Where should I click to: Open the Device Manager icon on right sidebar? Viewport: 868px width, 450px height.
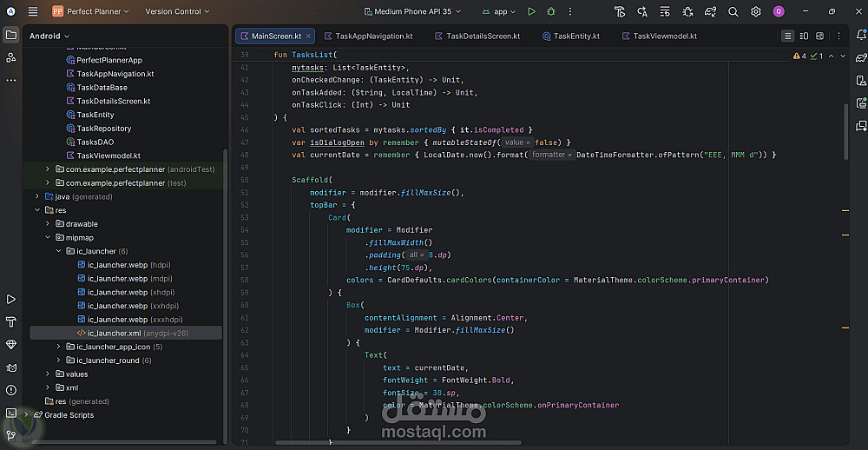point(861,80)
